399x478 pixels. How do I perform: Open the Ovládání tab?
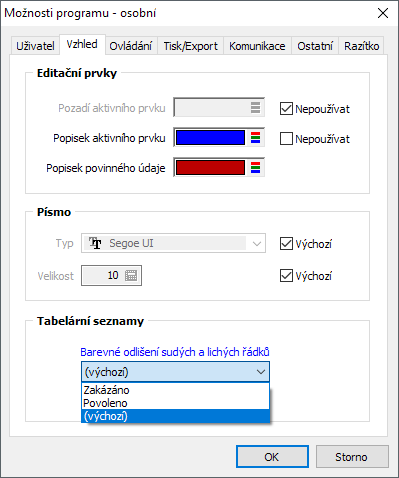tap(131, 46)
